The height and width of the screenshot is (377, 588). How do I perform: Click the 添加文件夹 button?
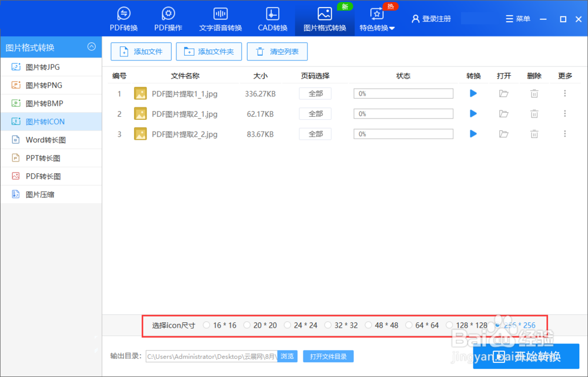(209, 52)
